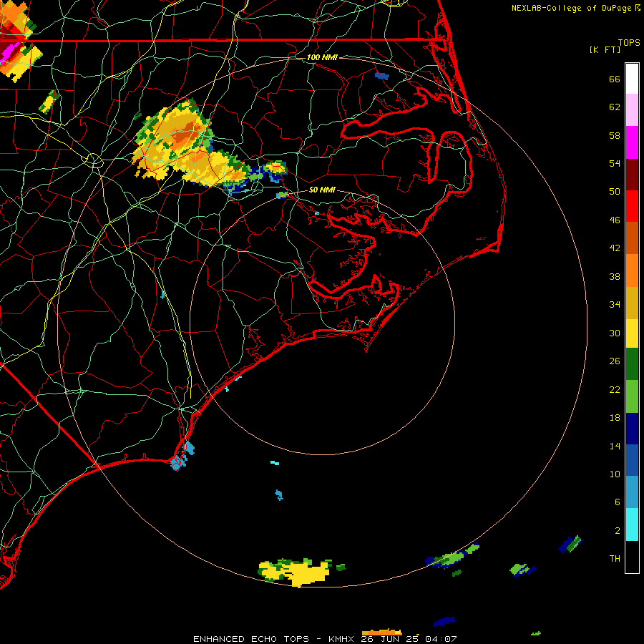Viewport: 644px width, 644px height.
Task: Click the gold legend swatch
Action: pyautogui.click(x=632, y=303)
